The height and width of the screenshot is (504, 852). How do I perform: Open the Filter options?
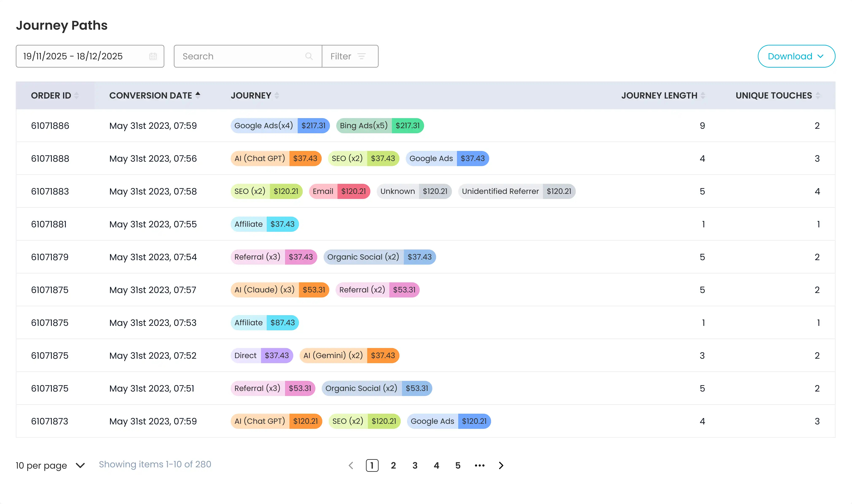click(x=350, y=56)
